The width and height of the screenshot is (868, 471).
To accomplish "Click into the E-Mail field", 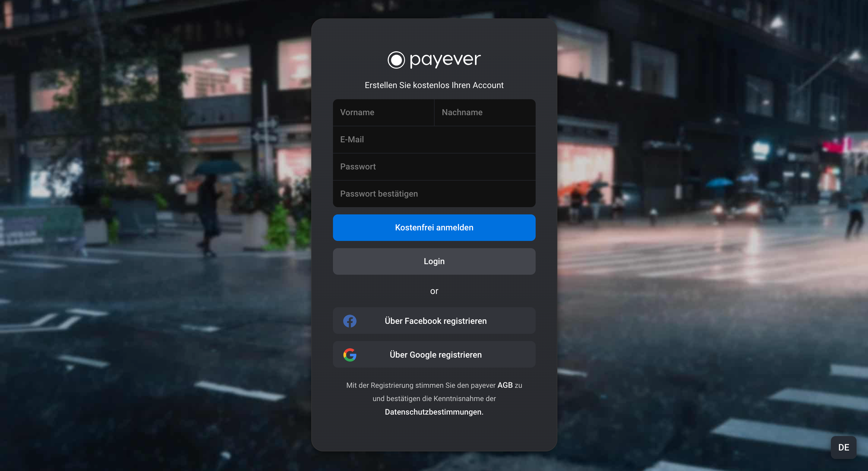I will 434,140.
